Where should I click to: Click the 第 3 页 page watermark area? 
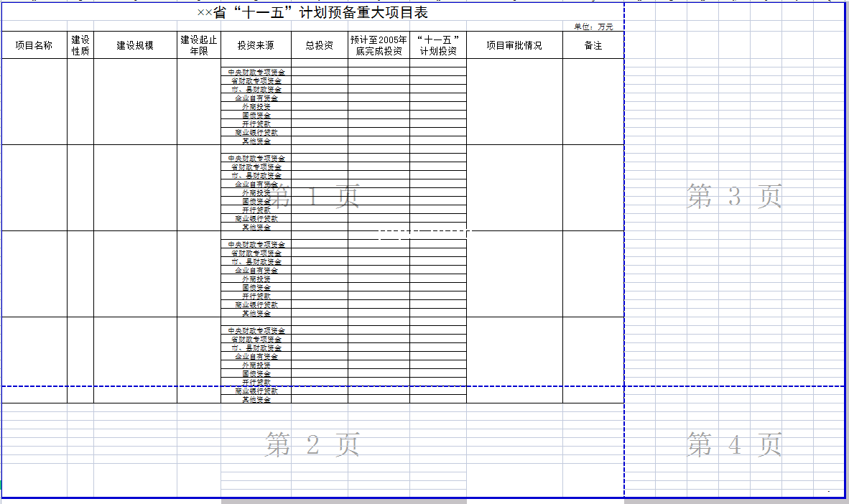(733, 196)
